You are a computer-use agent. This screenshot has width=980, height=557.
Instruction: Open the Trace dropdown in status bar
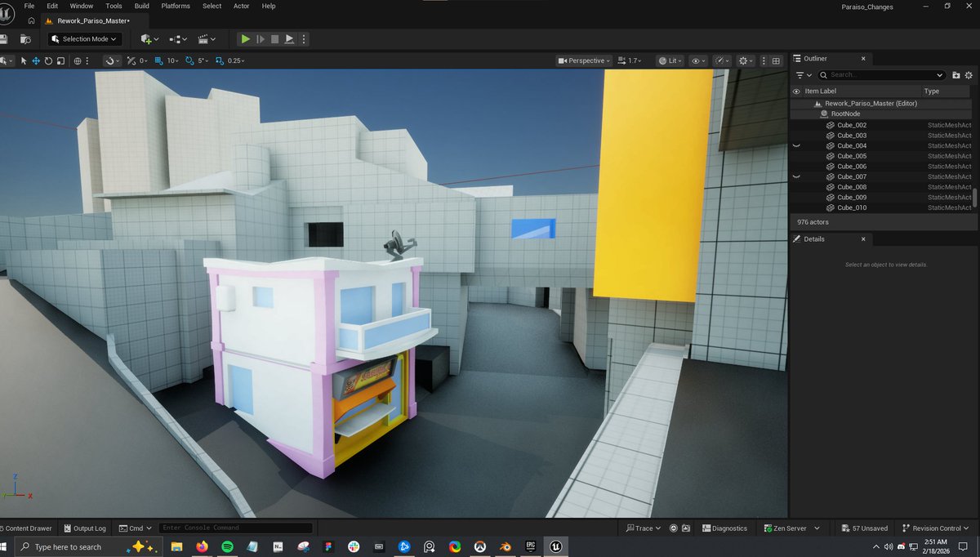(644, 528)
